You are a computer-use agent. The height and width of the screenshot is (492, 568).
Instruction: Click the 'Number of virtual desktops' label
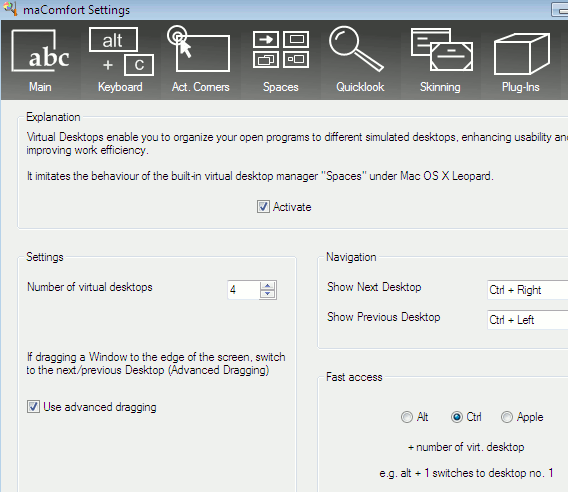(90, 287)
